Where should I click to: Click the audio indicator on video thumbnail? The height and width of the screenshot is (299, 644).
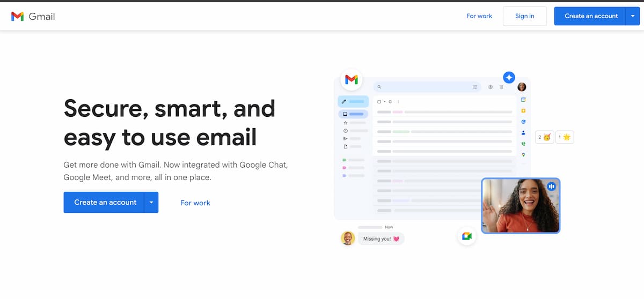coord(551,186)
